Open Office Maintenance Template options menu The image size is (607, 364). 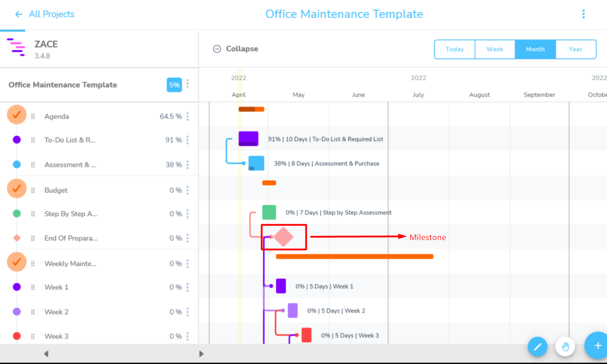(187, 84)
